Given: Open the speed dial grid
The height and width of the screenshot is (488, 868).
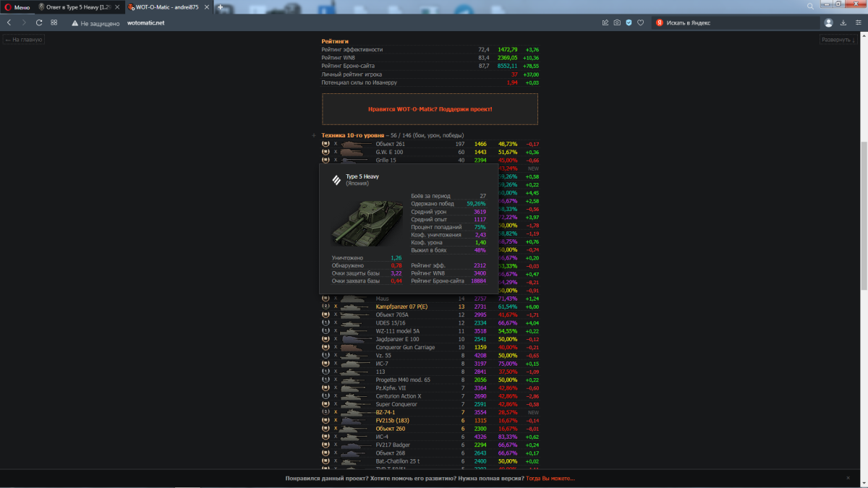Looking at the screenshot, I should click(x=54, y=22).
